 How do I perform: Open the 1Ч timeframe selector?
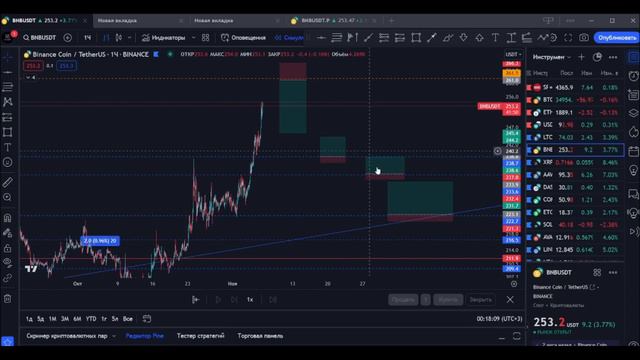tap(87, 38)
